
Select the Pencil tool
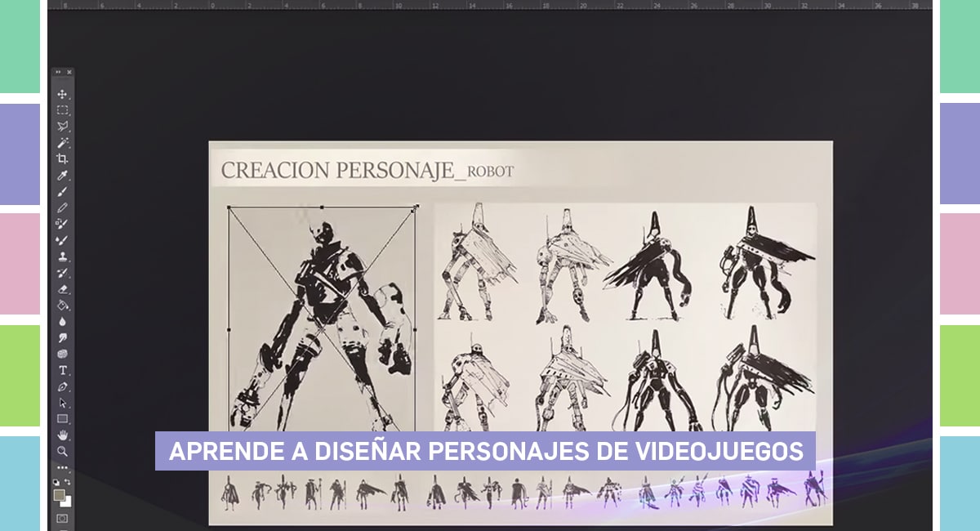pyautogui.click(x=62, y=207)
